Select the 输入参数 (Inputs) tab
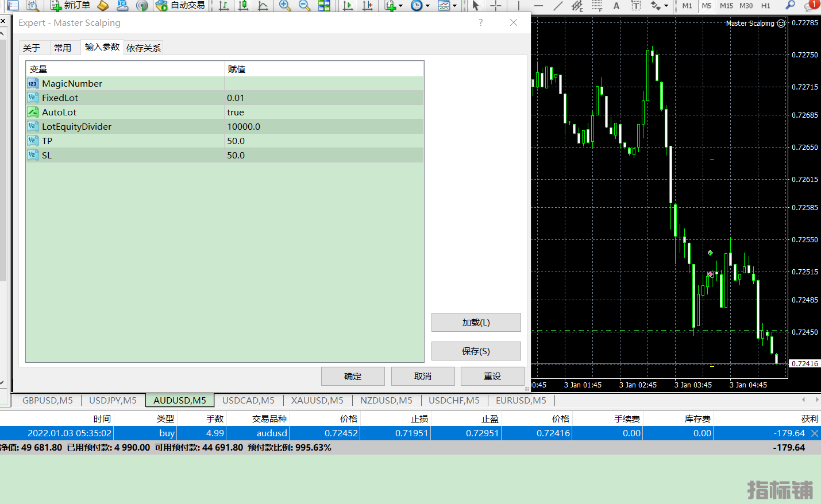 point(102,47)
